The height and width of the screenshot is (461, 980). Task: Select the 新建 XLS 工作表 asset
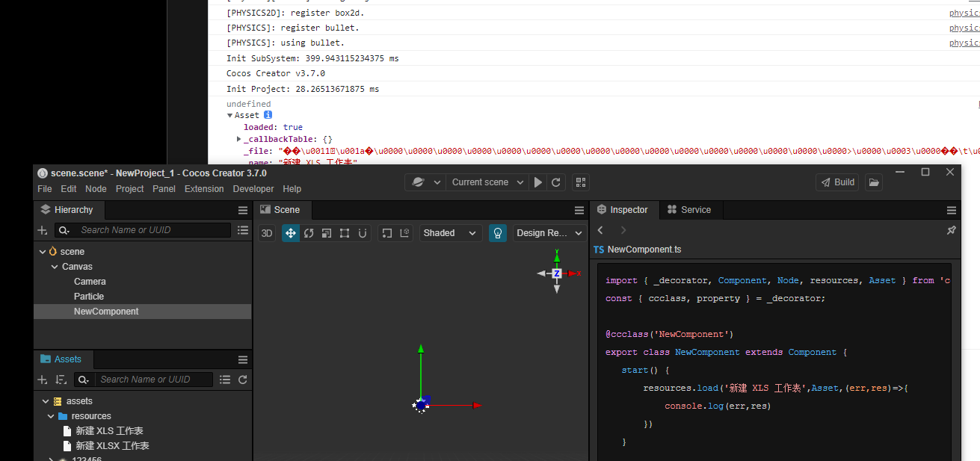click(x=109, y=431)
